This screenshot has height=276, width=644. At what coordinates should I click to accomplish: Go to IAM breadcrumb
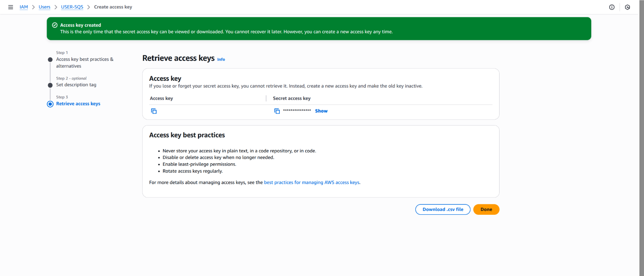24,7
